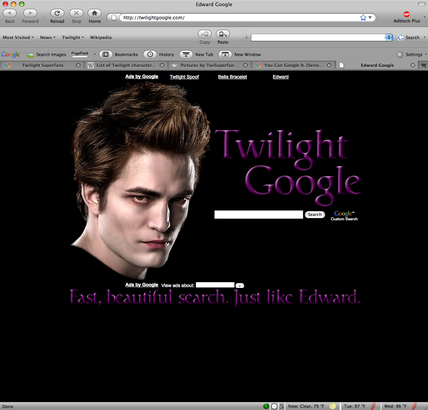Click the page's Search button
Screen dimensions: 428x410
pos(315,215)
